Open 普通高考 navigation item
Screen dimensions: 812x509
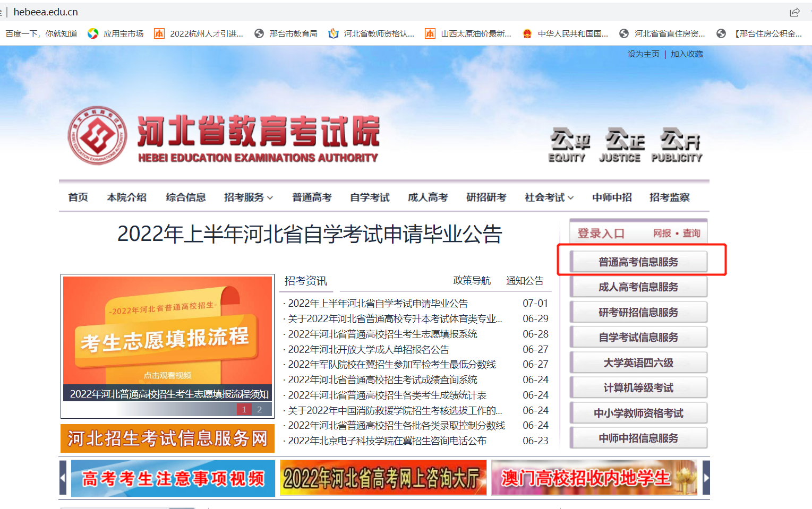pos(312,197)
